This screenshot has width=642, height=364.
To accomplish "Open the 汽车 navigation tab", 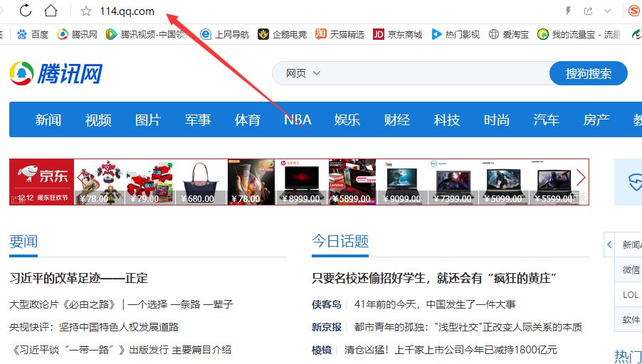I will coord(547,120).
